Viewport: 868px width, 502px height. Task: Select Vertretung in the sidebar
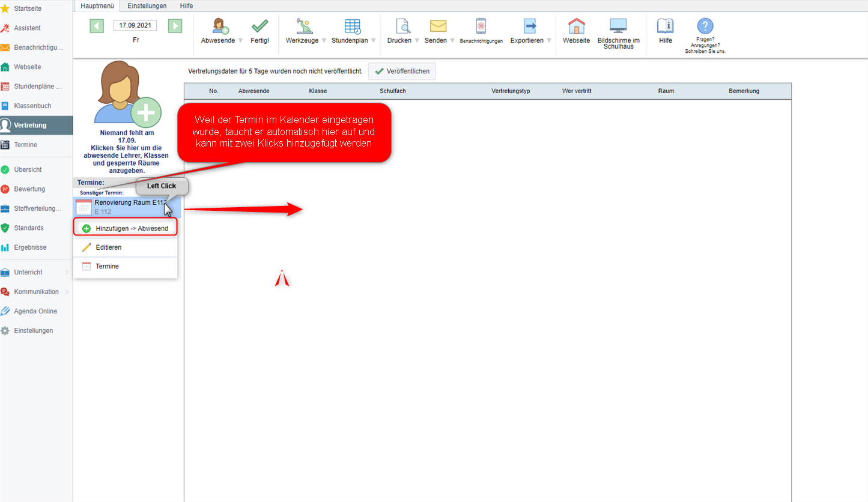pos(36,125)
